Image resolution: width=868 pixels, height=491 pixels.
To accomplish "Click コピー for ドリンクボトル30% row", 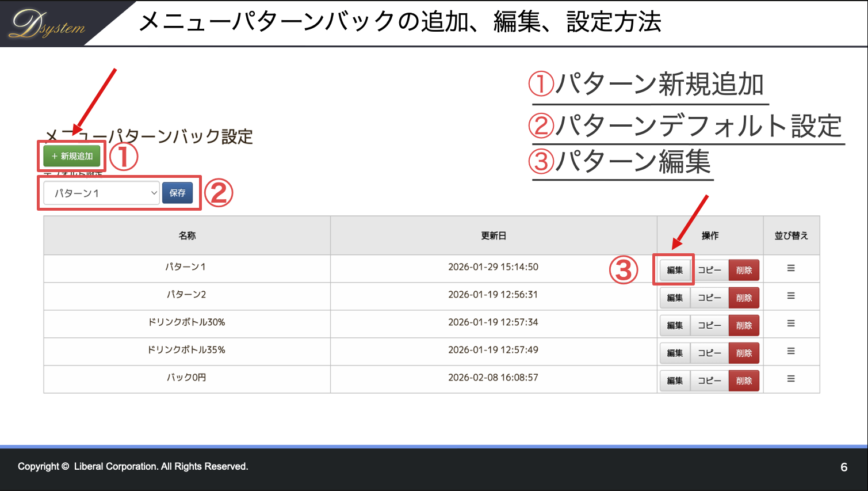I will click(709, 325).
